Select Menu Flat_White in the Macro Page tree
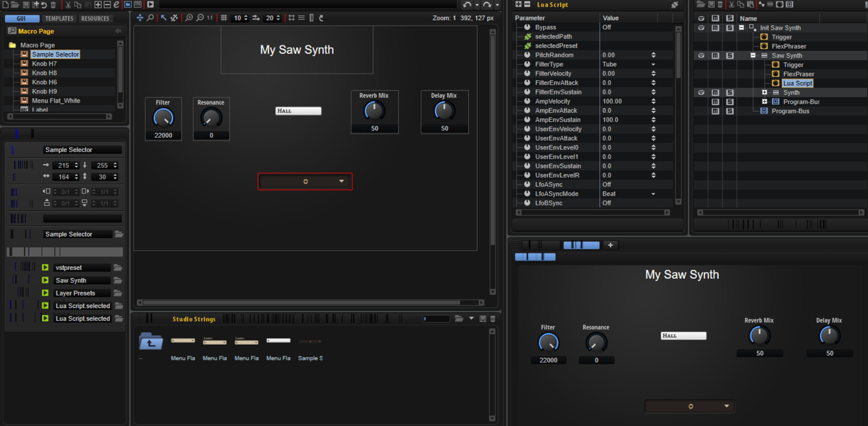Screen dimensions: 868x426 click(x=56, y=101)
